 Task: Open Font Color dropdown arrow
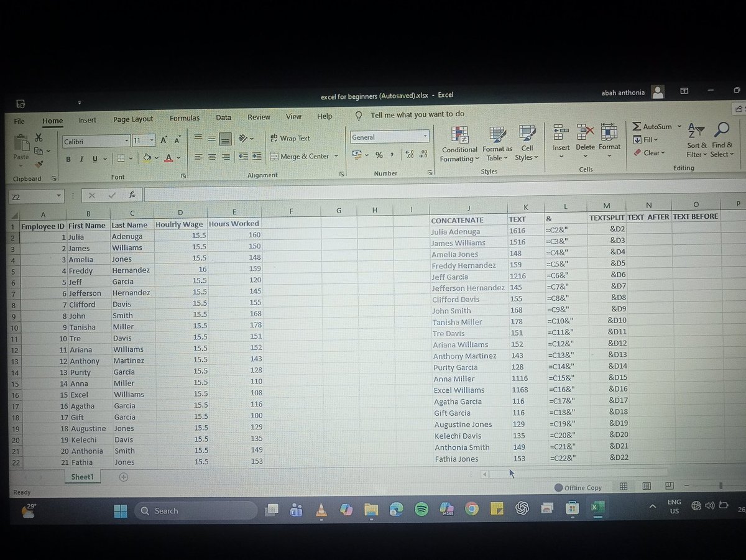pyautogui.click(x=178, y=158)
